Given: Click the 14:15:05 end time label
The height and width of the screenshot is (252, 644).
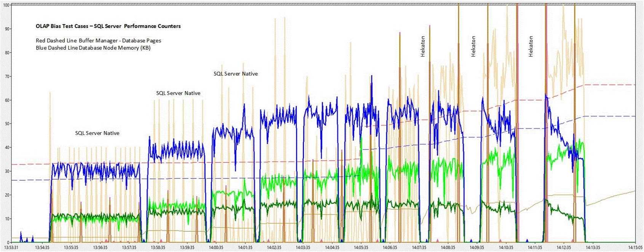Looking at the screenshot, I should coord(634,247).
